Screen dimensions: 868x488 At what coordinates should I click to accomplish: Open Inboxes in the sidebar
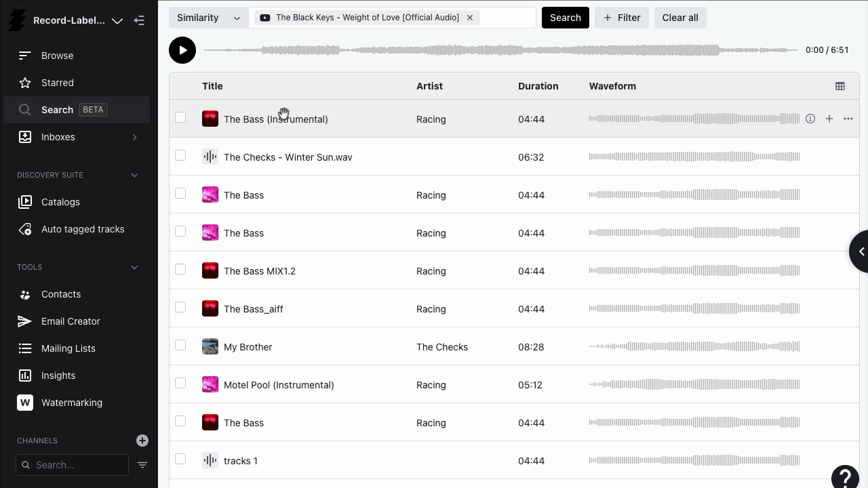pos(77,137)
